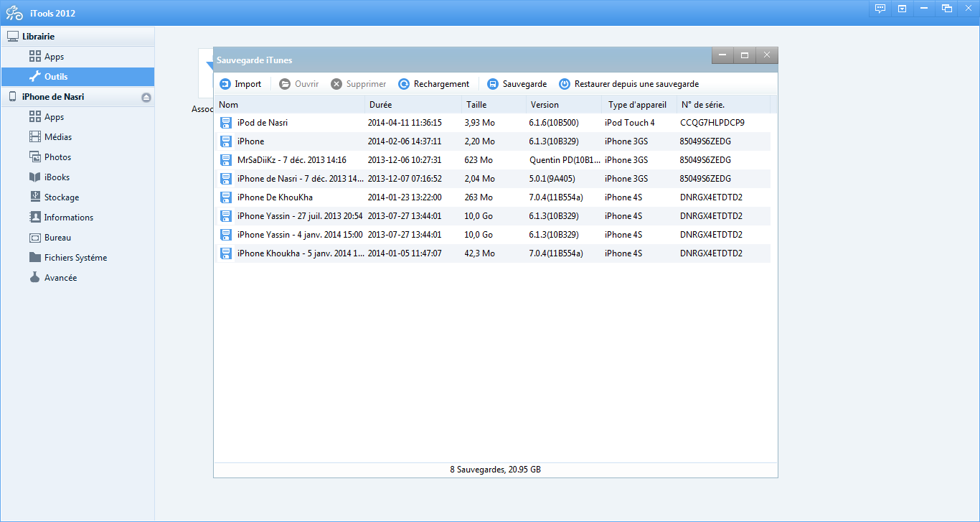Open the Stockage section icon
Screen dimensions: 980x522
pos(34,197)
